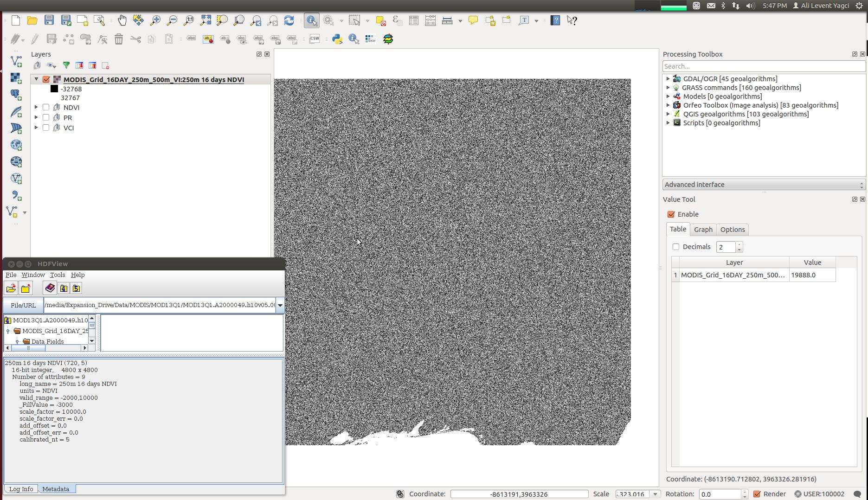Click the Pan Map to Selection icon
The image size is (868, 500).
[138, 20]
